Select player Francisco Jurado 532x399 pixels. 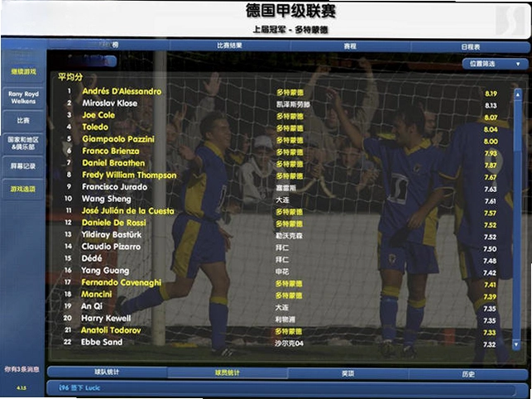tap(114, 187)
